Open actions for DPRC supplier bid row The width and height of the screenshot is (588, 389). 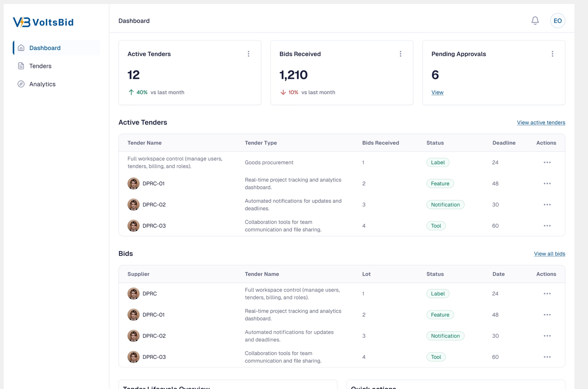coord(547,294)
